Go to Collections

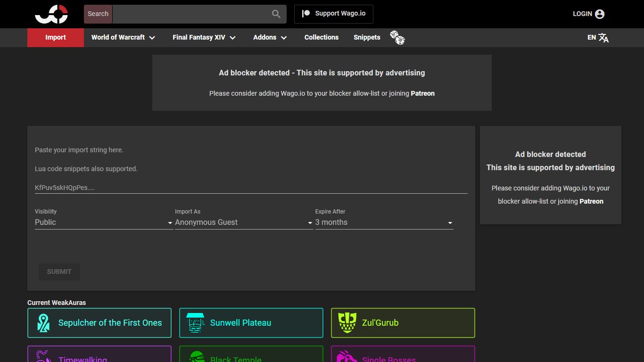pyautogui.click(x=322, y=38)
